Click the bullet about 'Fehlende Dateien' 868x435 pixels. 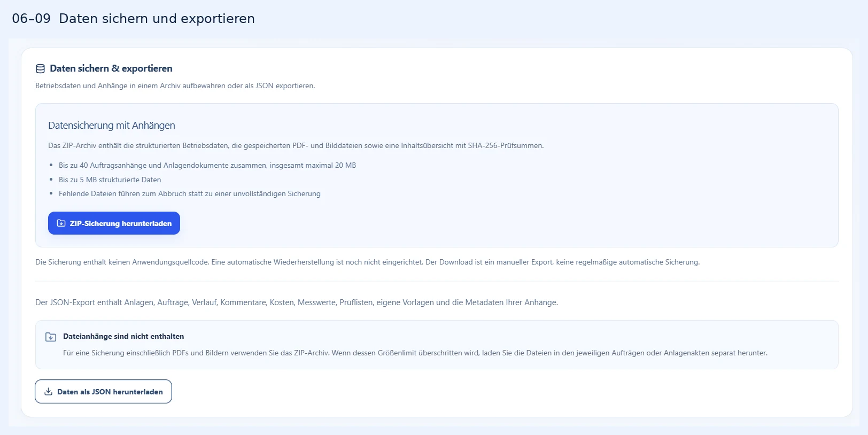tap(190, 194)
